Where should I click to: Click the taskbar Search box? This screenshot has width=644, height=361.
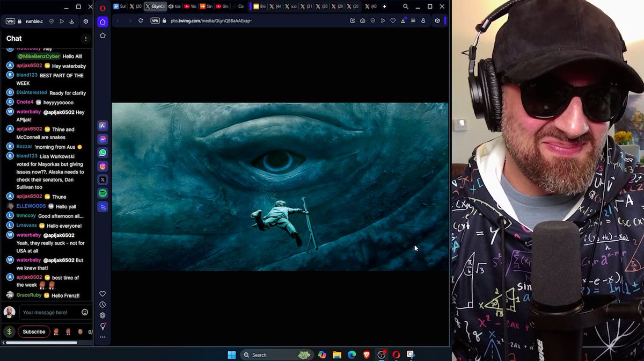pos(277,355)
